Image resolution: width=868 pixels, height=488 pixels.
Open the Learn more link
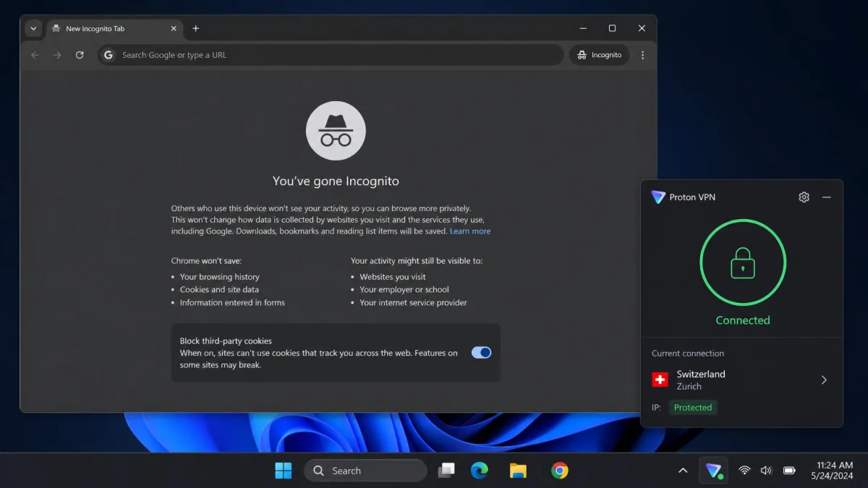pos(470,231)
